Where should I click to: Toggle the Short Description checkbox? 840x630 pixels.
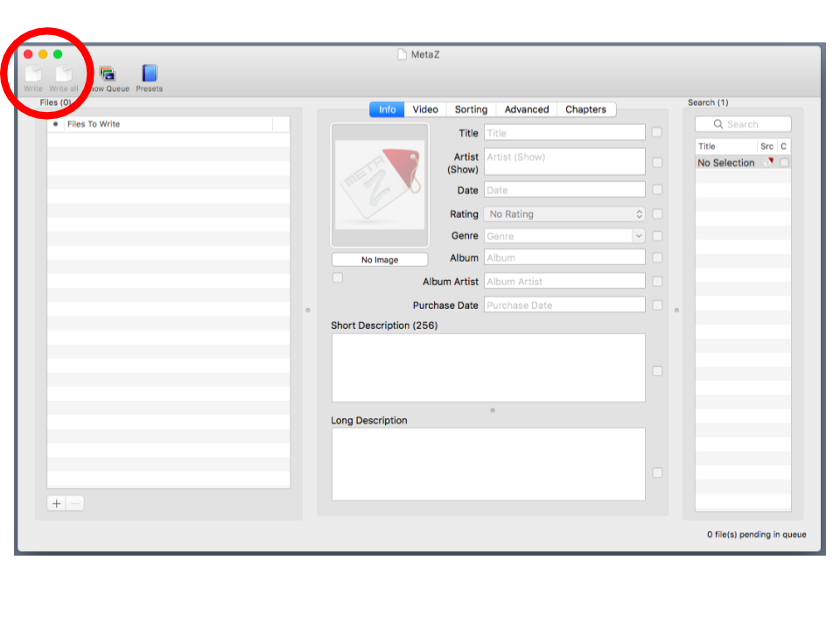[657, 371]
